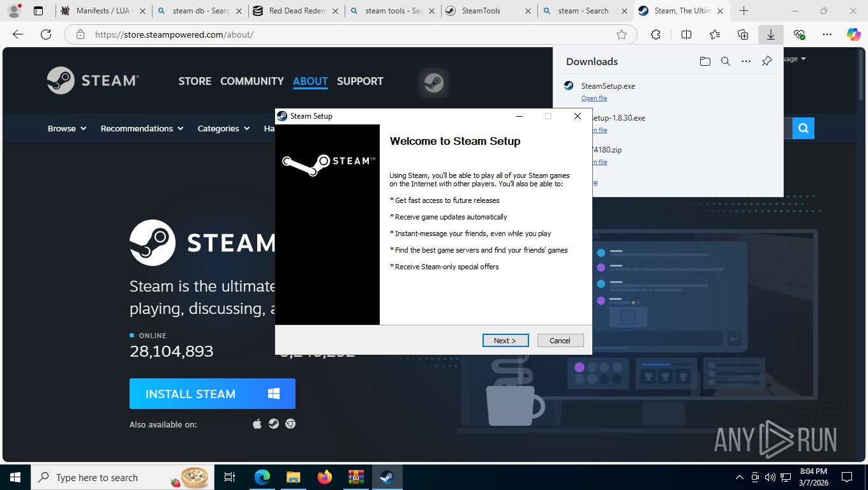Viewport: 868px width, 490px height.
Task: Cancel the Steam Setup wizard
Action: (560, 341)
